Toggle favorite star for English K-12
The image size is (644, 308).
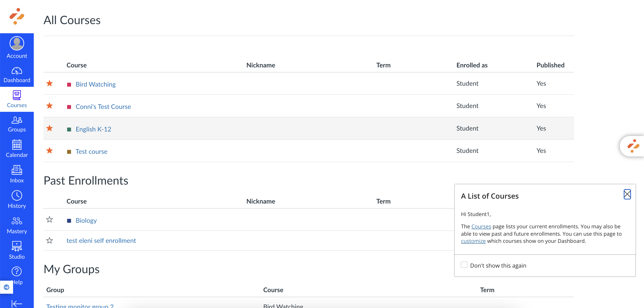[x=49, y=128]
